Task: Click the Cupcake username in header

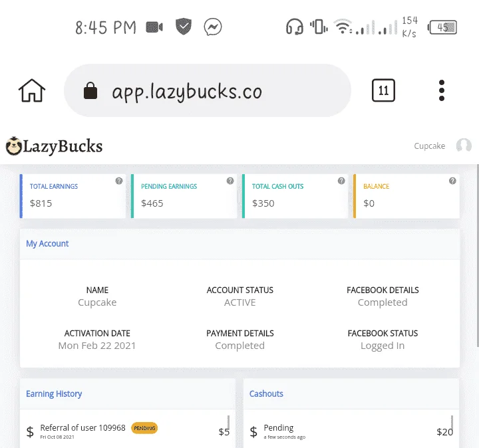Action: tap(430, 146)
